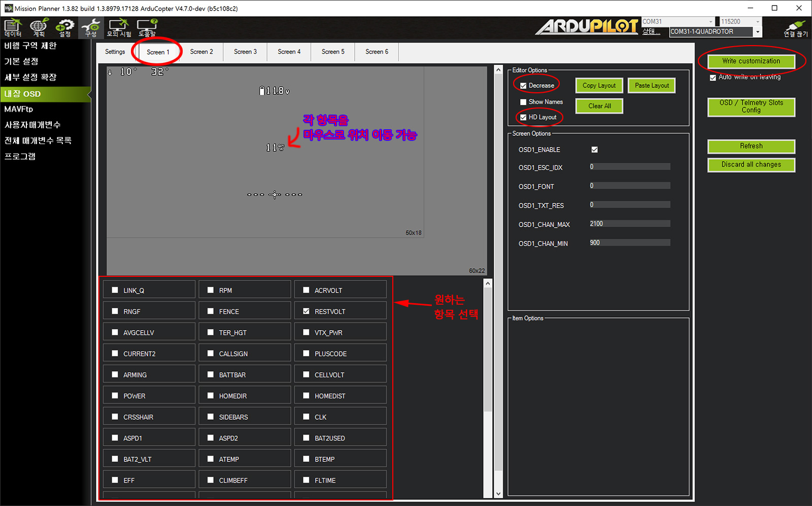Viewport: 812px width, 506px height.
Task: Select the Screen 5 tab
Action: click(333, 52)
